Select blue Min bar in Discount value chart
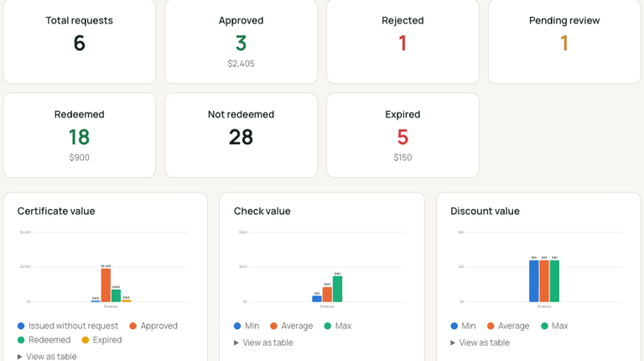Viewport: 644px width, 361px height. click(534, 280)
